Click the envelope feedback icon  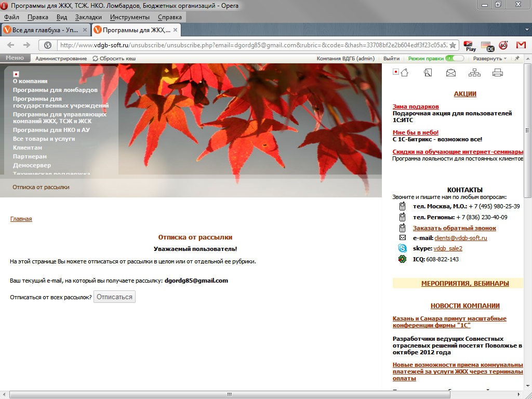(x=451, y=73)
